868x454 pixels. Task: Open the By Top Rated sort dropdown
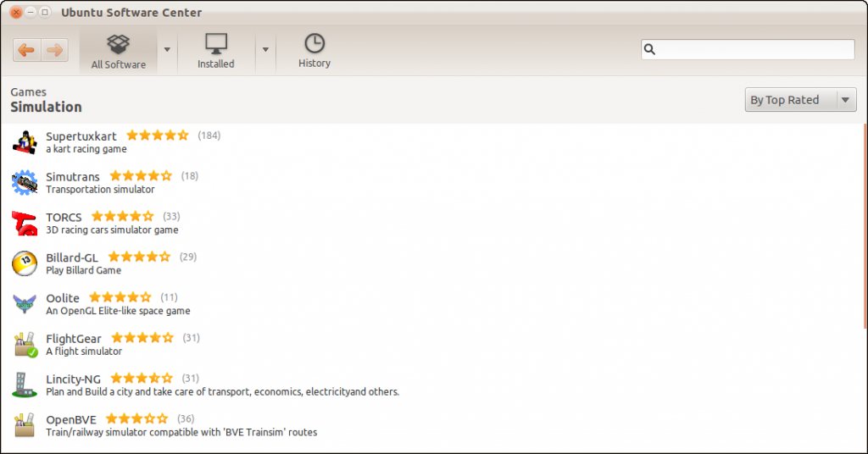tap(800, 100)
